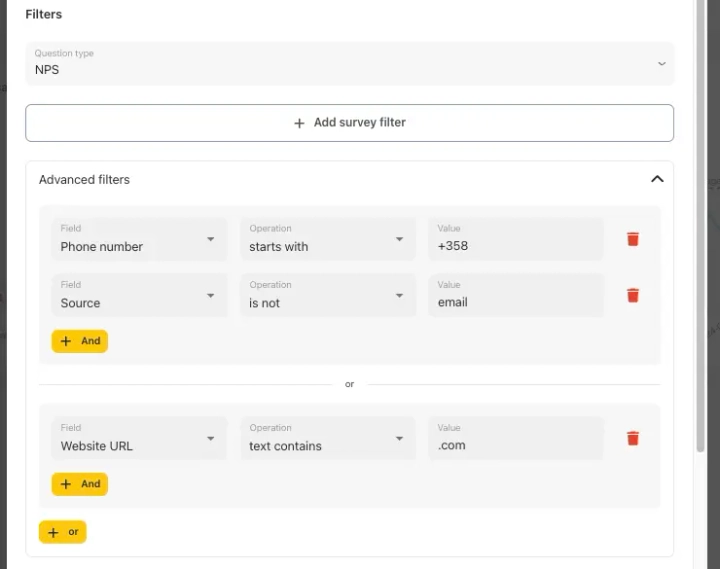Click the Add survey filter button
720x569 pixels.
[x=350, y=123]
